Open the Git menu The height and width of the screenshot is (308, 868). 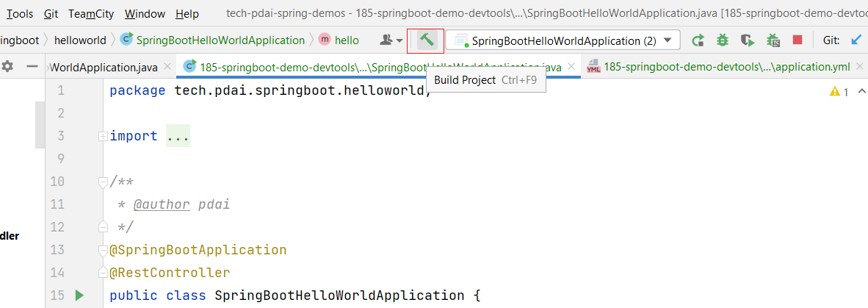[x=51, y=13]
